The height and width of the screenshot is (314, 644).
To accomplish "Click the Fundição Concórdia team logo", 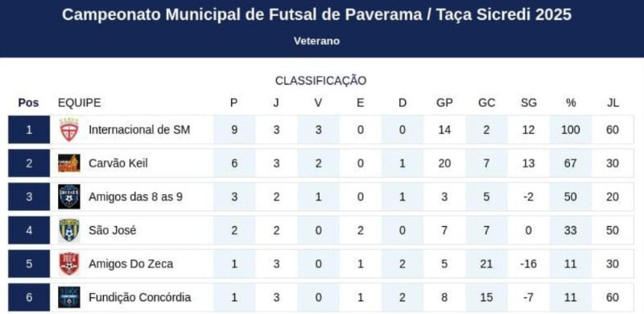I will (69, 297).
